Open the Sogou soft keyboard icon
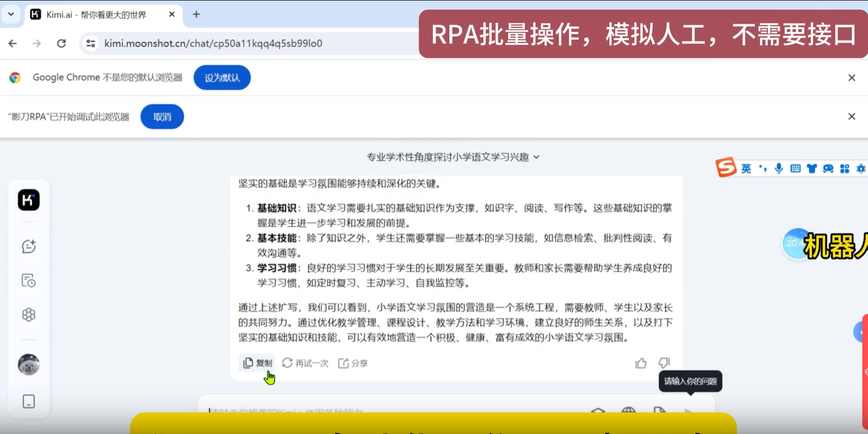 click(795, 168)
